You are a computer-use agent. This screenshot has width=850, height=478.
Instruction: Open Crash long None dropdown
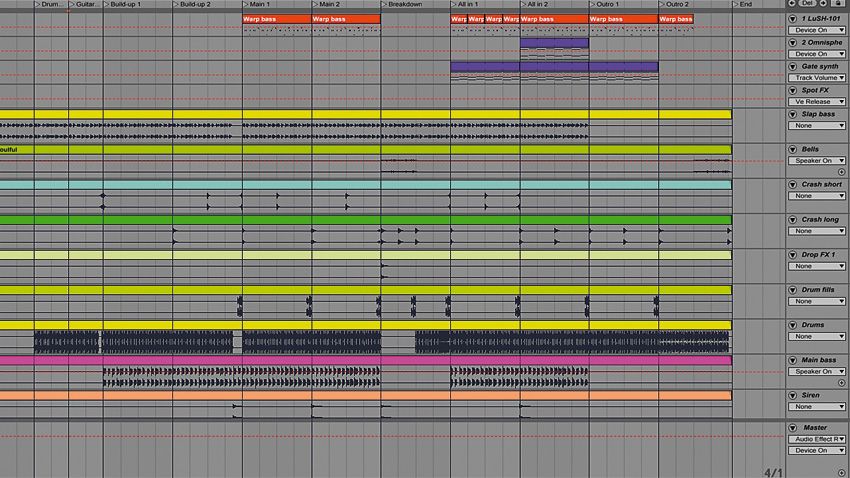click(817, 231)
